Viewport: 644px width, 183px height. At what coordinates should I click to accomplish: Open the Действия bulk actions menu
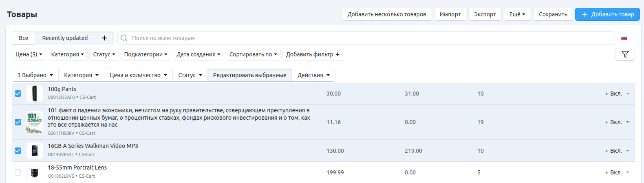tap(313, 75)
